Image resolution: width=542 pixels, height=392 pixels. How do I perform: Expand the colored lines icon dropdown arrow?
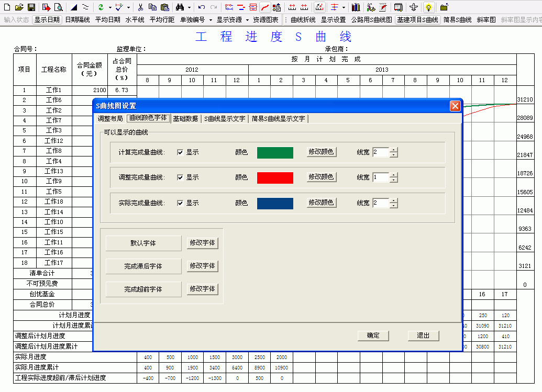(343, 7)
